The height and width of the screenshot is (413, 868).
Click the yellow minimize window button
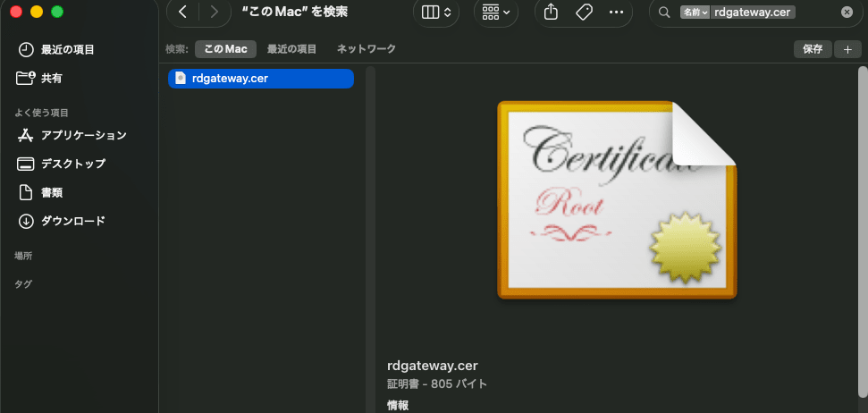point(37,12)
